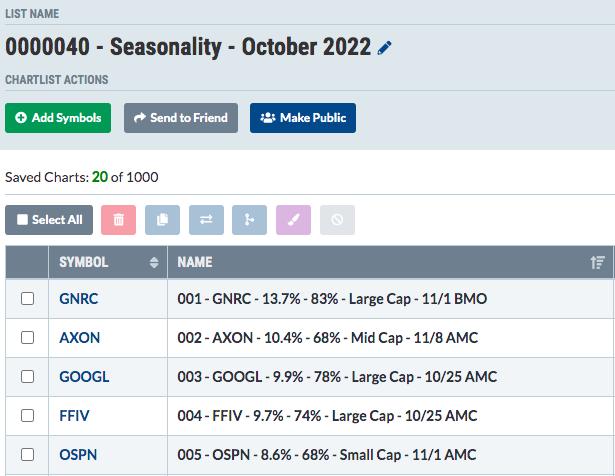The height and width of the screenshot is (476, 615).
Task: Click the Add Symbols button
Action: coord(58,118)
